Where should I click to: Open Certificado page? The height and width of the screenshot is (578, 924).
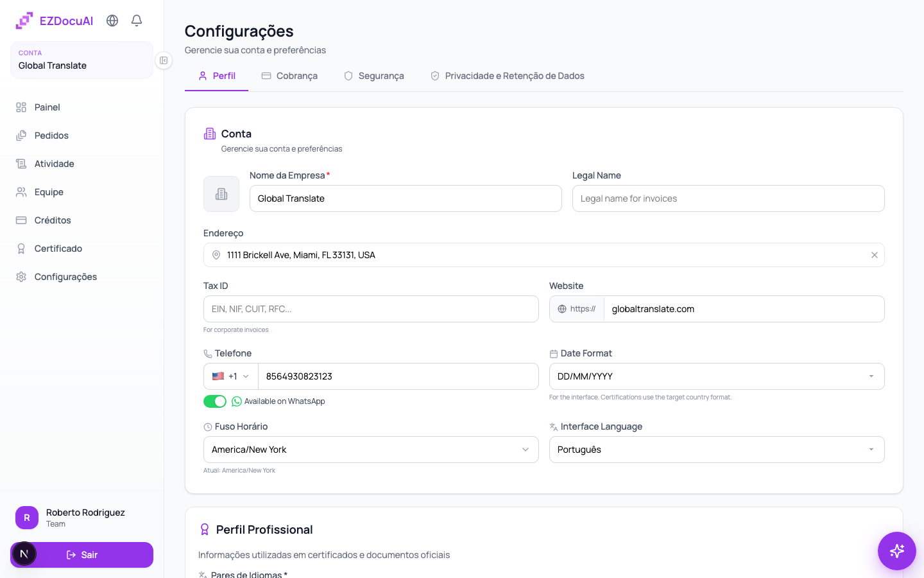[81, 249]
